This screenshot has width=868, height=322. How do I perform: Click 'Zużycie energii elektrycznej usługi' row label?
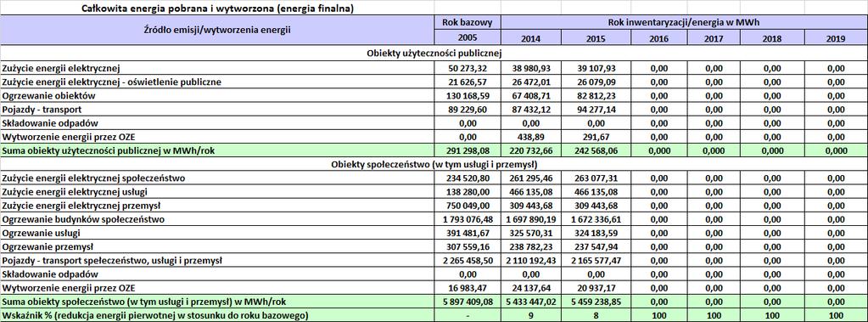75,192
